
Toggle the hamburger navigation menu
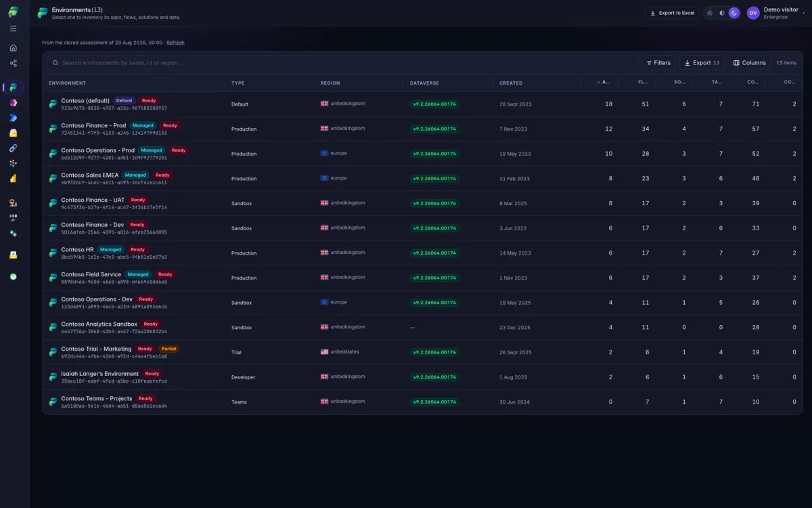click(x=13, y=28)
